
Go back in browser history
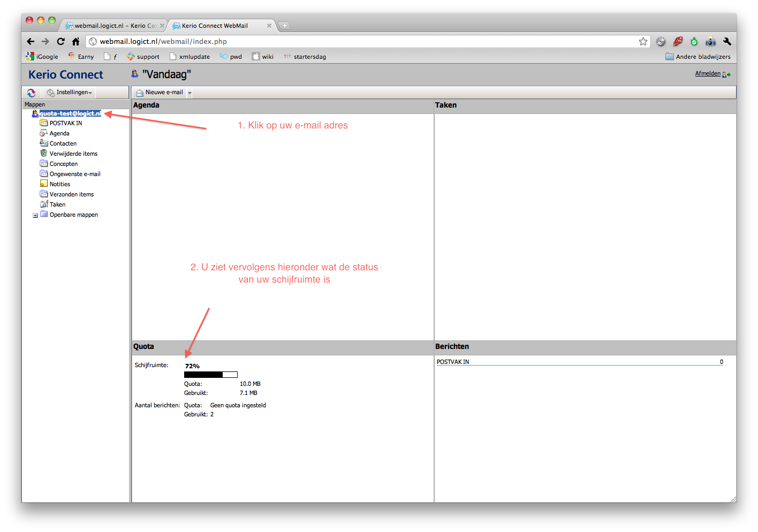31,41
